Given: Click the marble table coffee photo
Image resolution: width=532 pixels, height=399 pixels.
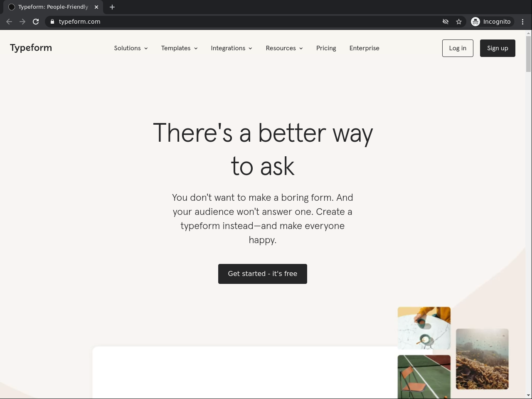Looking at the screenshot, I should (424, 328).
